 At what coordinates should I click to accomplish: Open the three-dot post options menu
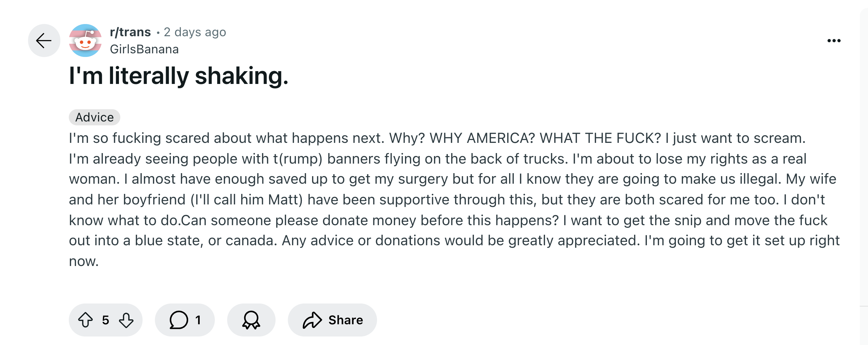(834, 41)
